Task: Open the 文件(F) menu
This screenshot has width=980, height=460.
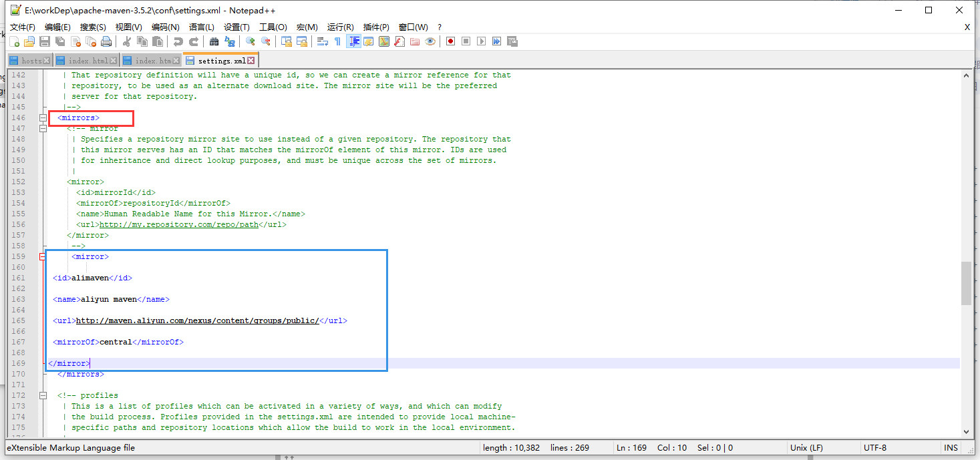Action: [23, 27]
